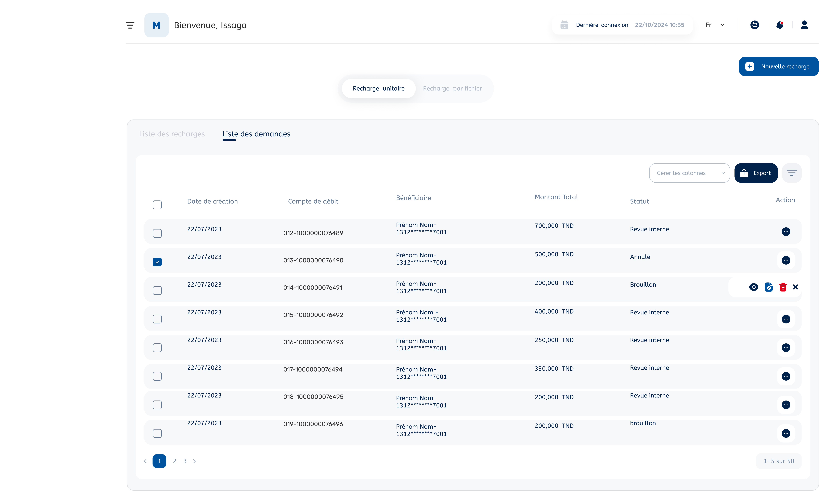Open actions for account 018-1000000076495 row

point(786,405)
